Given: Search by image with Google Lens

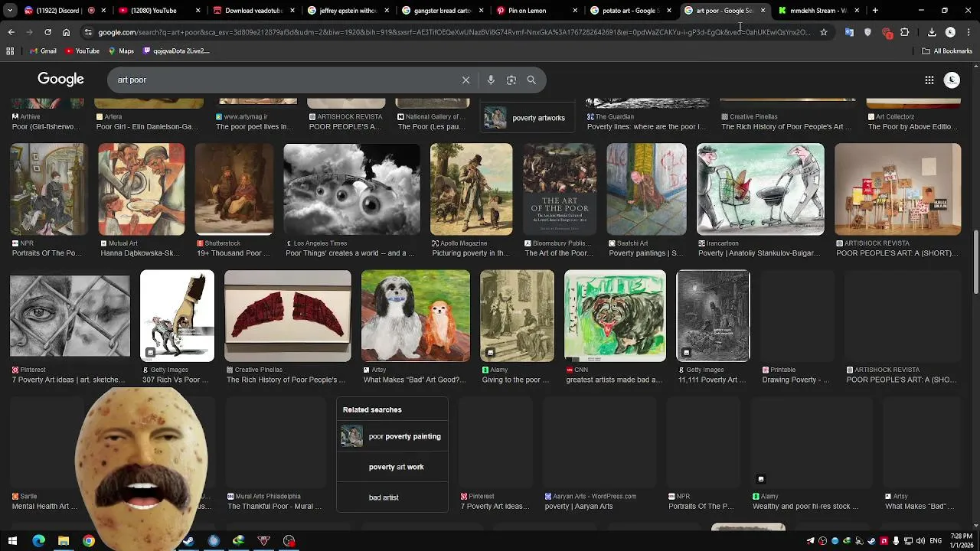Looking at the screenshot, I should click(511, 80).
